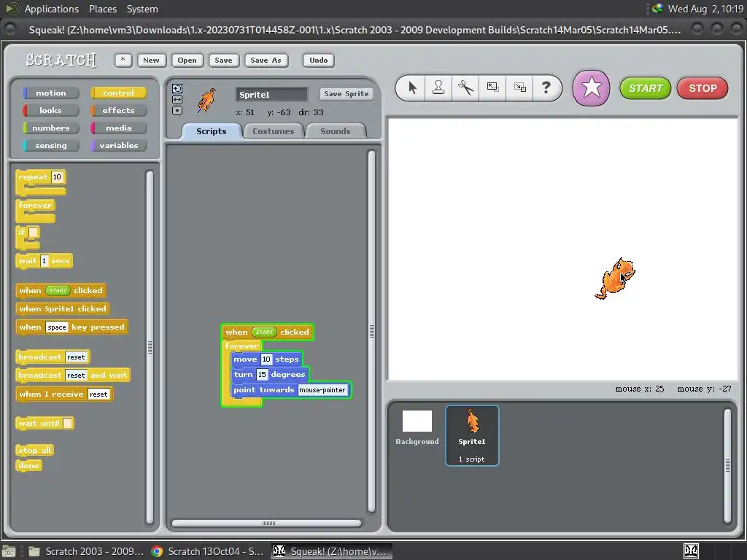The image size is (747, 560).
Task: Click the Undo button
Action: tap(318, 60)
